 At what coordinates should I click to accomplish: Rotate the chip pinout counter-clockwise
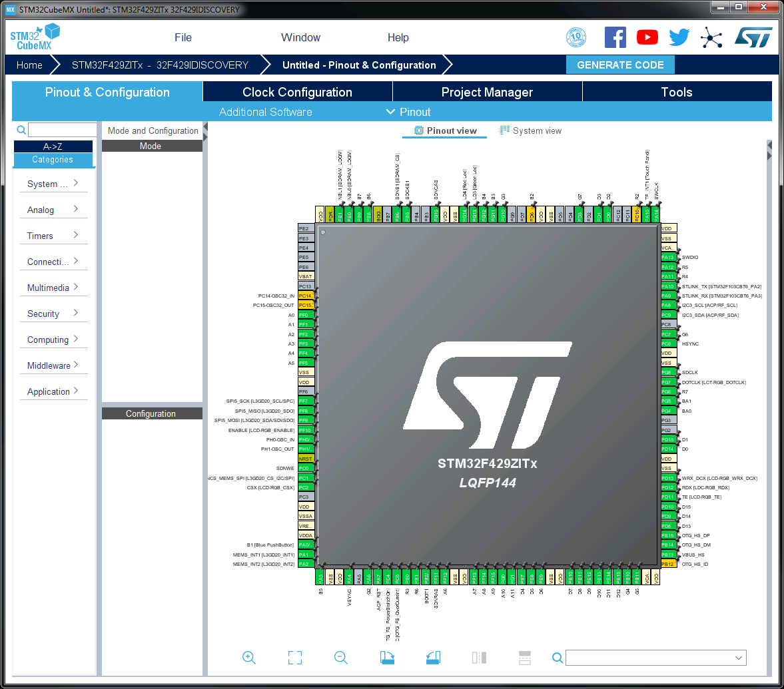[x=433, y=658]
